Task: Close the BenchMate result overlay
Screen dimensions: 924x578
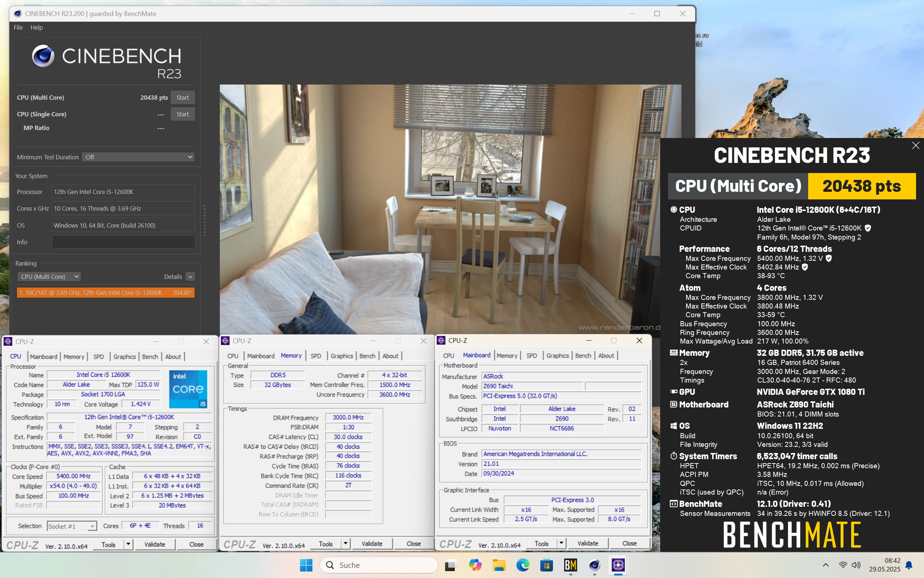Action: (915, 146)
